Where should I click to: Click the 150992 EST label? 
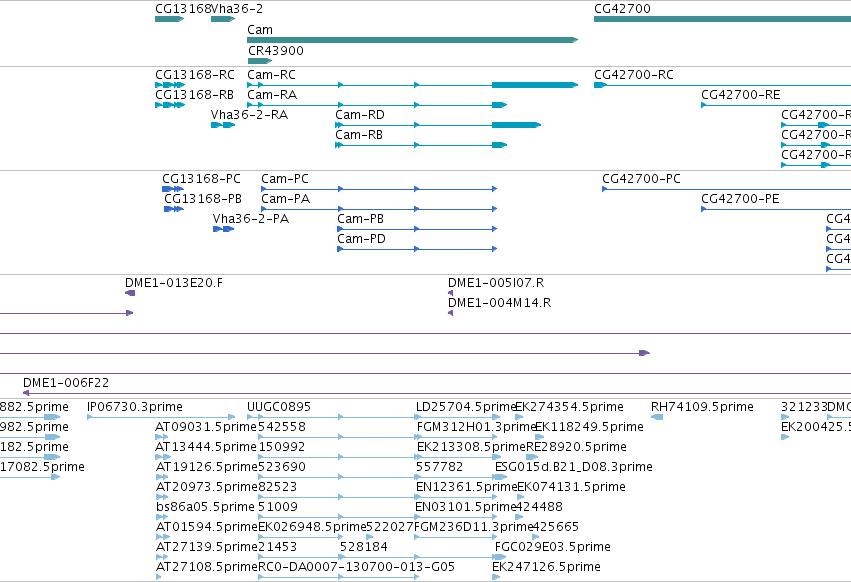point(282,447)
